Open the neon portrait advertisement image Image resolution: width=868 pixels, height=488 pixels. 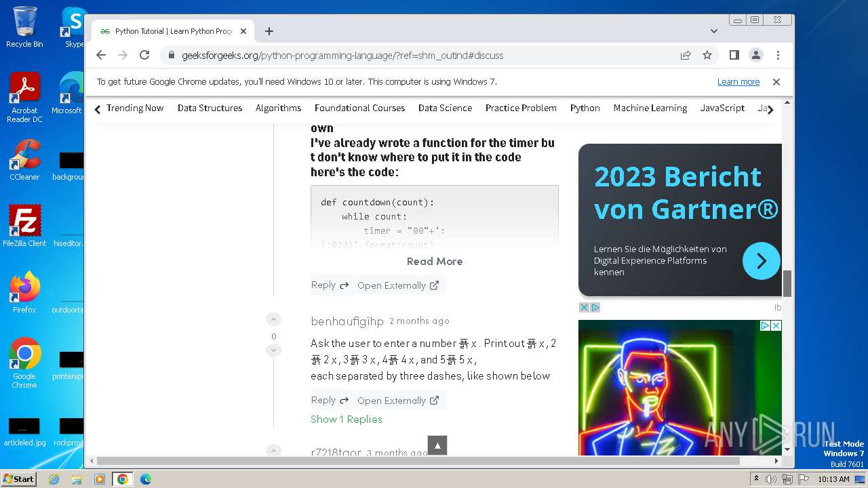point(680,388)
